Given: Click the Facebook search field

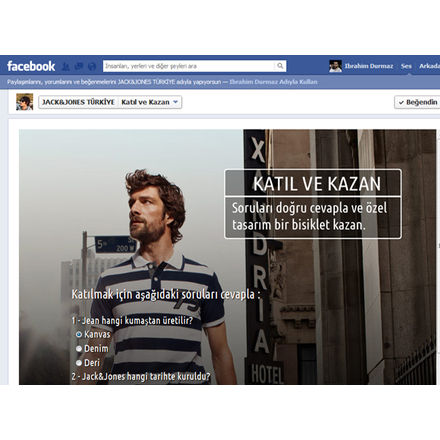Looking at the screenshot, I should [x=194, y=66].
